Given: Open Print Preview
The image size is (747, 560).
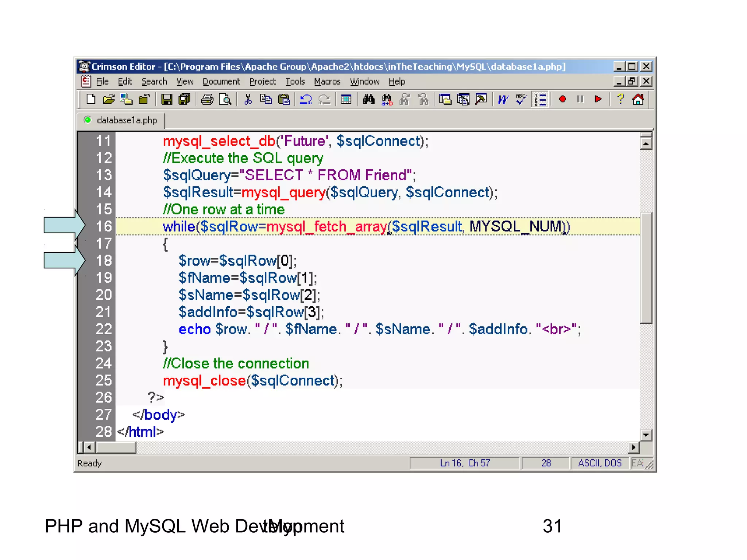Looking at the screenshot, I should (225, 99).
